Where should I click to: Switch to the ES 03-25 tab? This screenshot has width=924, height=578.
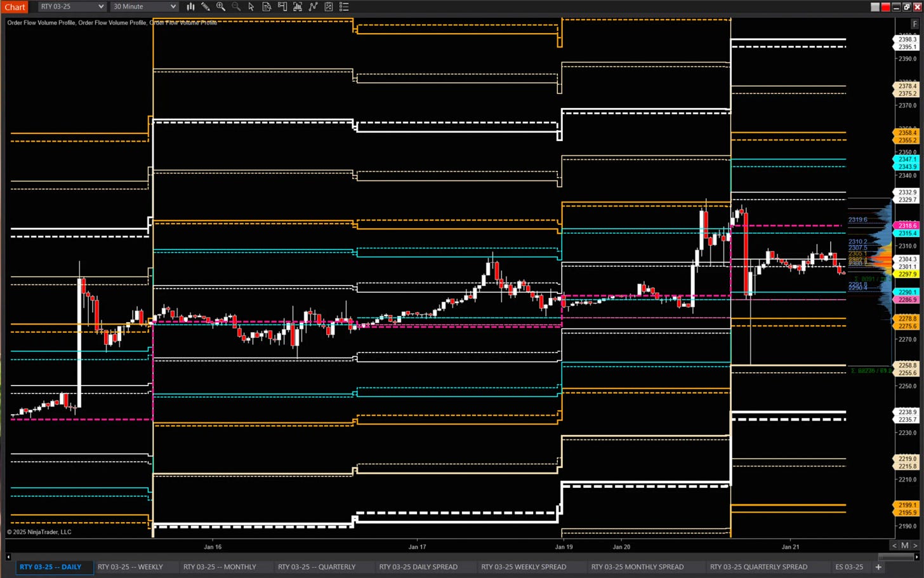(x=849, y=567)
